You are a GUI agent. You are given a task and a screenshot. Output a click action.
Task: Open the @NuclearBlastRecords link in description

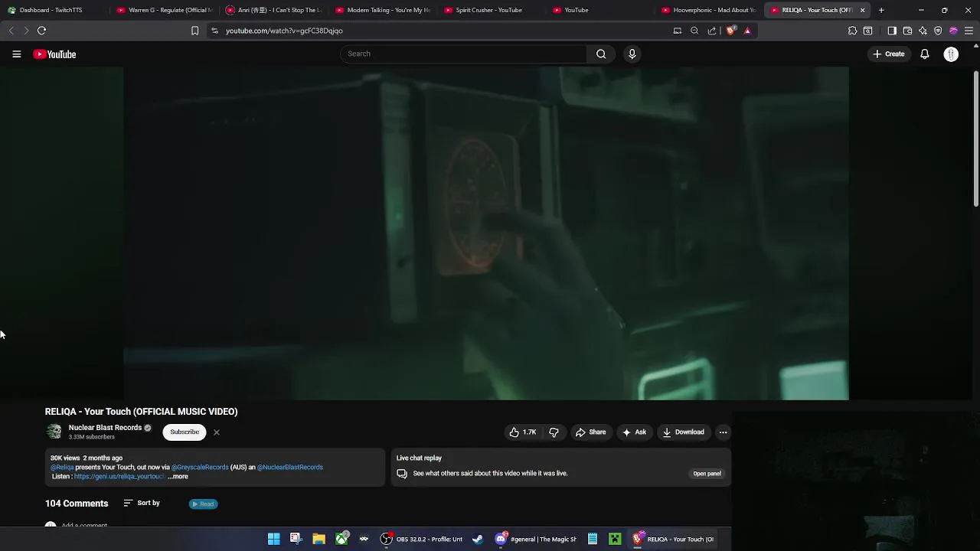(290, 468)
